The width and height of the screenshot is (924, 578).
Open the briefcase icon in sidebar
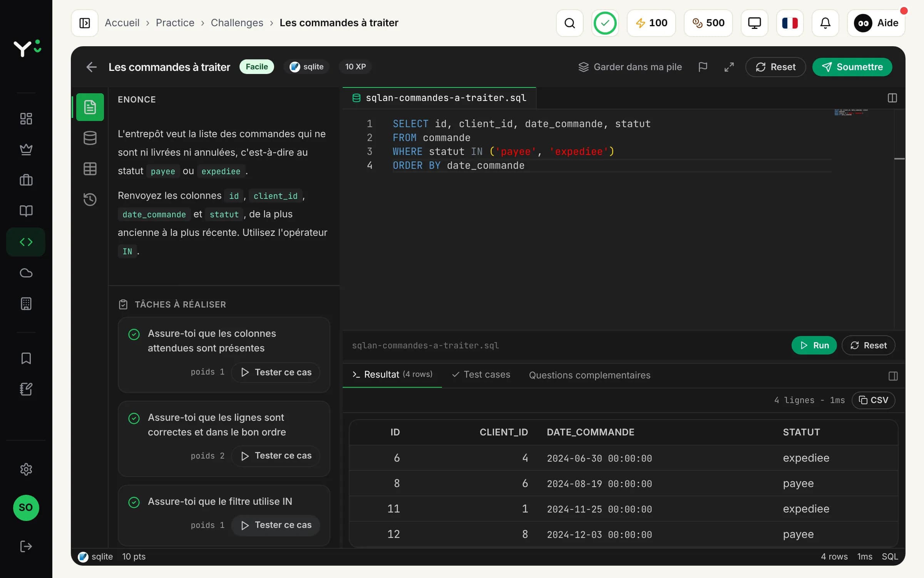pyautogui.click(x=26, y=180)
